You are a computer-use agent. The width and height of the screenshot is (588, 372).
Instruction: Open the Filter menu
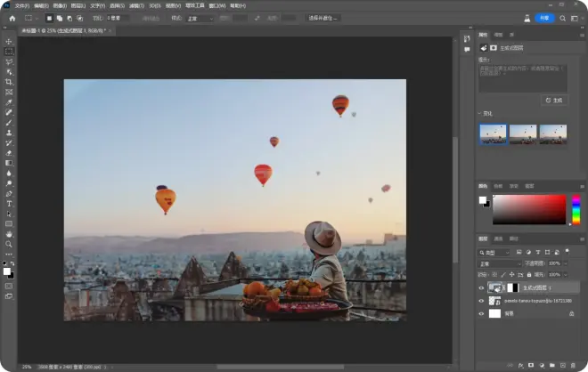[136, 6]
